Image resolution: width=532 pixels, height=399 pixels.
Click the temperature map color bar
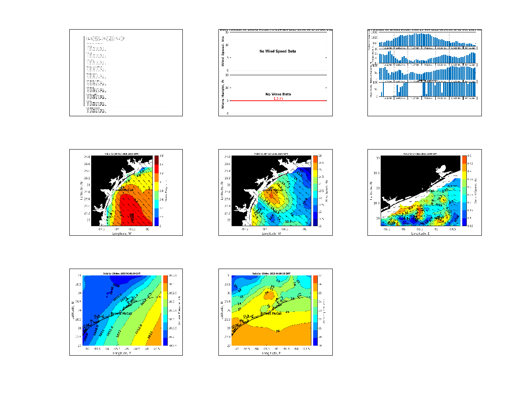point(315,311)
